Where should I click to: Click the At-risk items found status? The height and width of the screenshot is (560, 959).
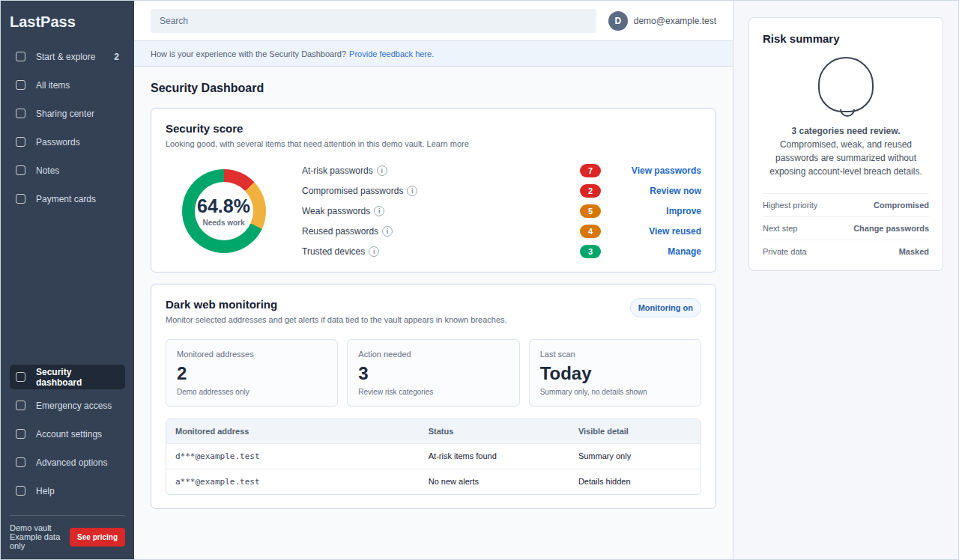click(462, 456)
